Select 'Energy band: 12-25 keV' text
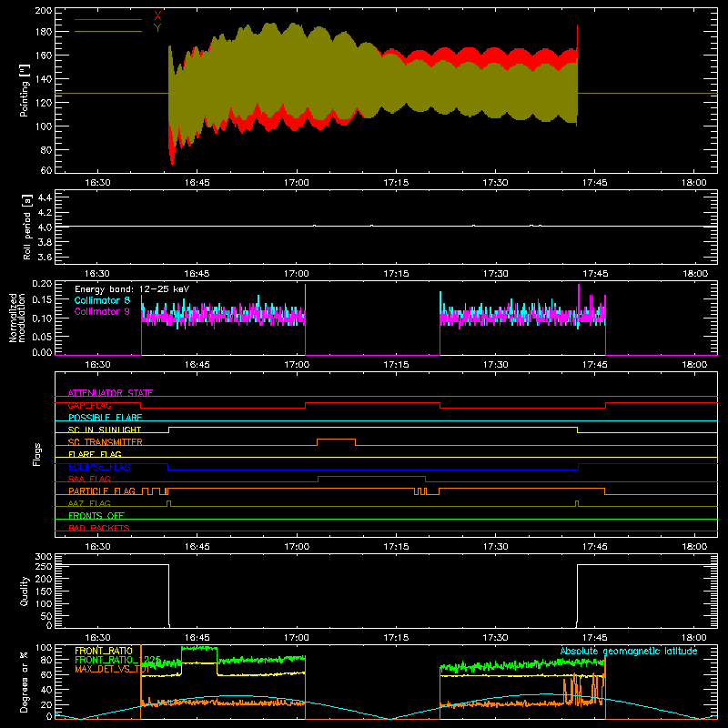The height and width of the screenshot is (728, 728). [132, 289]
